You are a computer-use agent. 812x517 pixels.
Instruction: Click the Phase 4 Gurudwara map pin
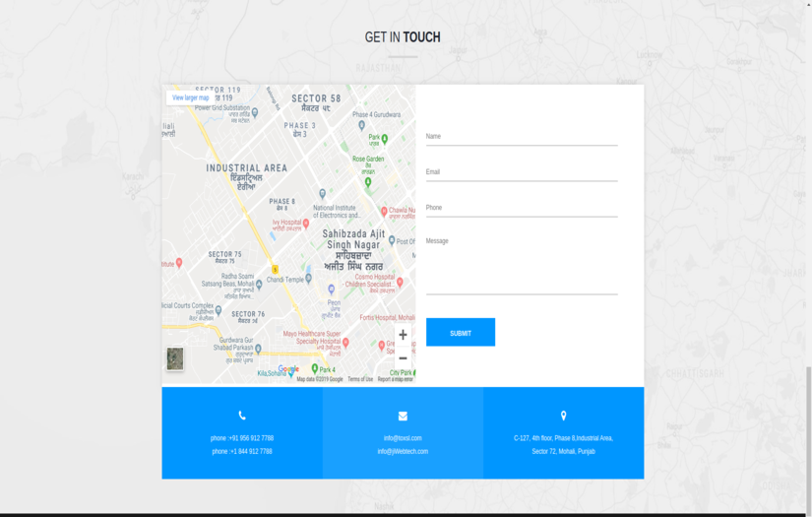[361, 125]
